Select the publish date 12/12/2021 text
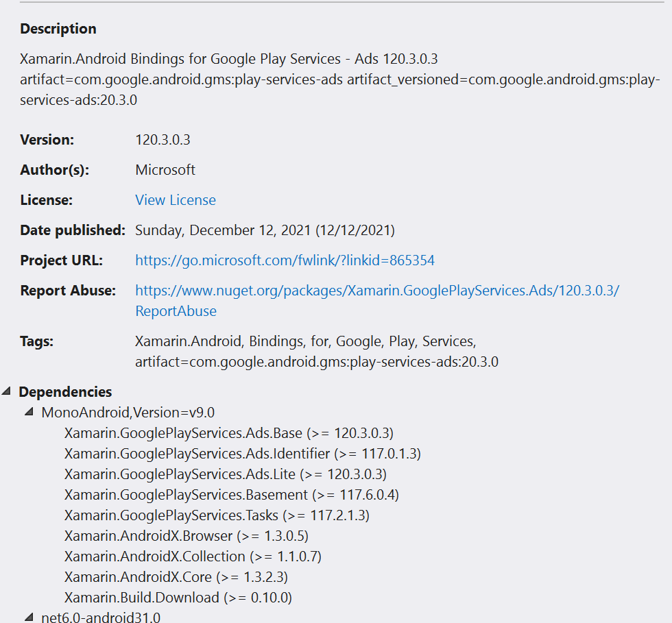 click(353, 230)
